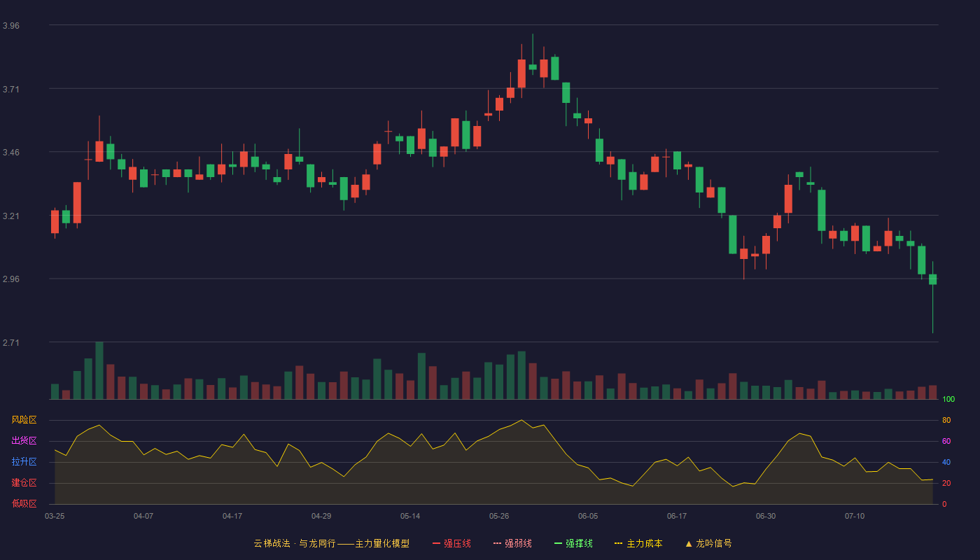
Task: Click the 3.96 price axis label
Action: (x=11, y=26)
